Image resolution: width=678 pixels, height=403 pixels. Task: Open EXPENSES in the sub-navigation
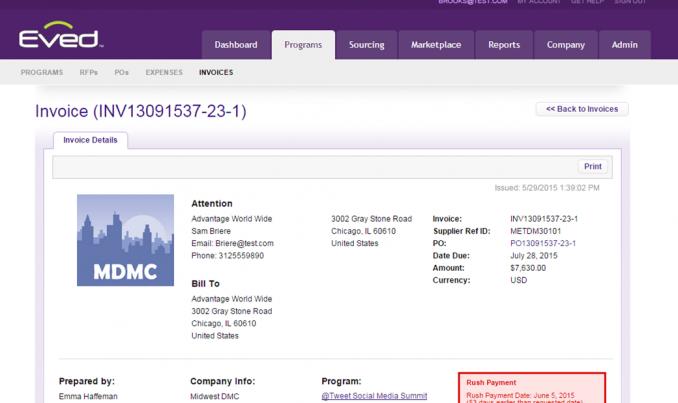pyautogui.click(x=164, y=72)
